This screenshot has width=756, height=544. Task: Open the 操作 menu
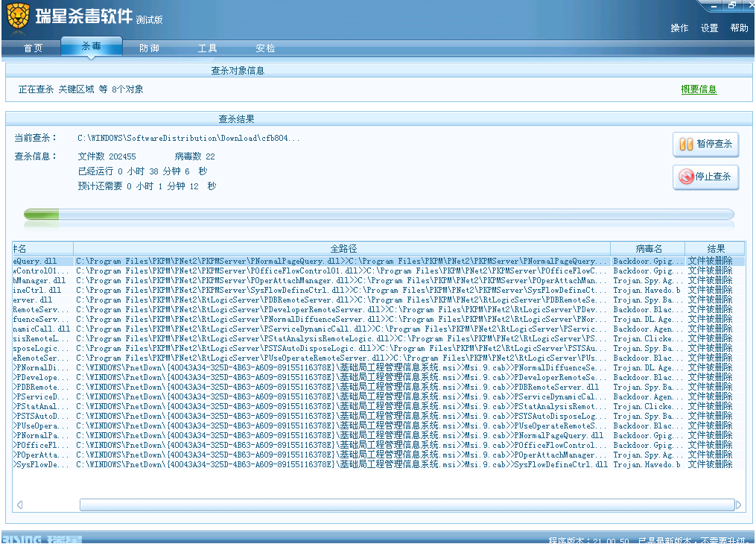(x=679, y=28)
